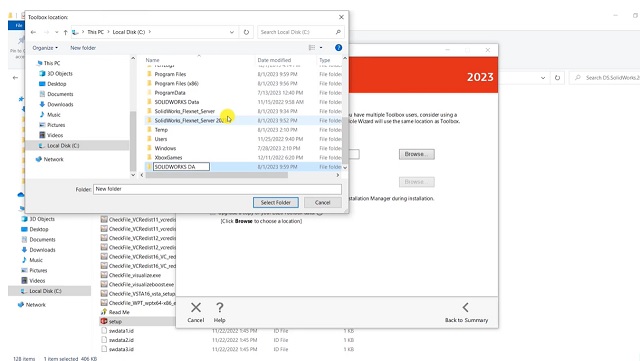Refresh the background Explorer window
Screen dimensions: 640x361
pos(557,78)
